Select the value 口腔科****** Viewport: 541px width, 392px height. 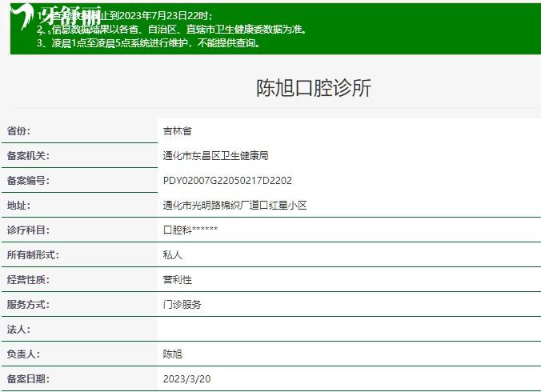click(x=190, y=230)
